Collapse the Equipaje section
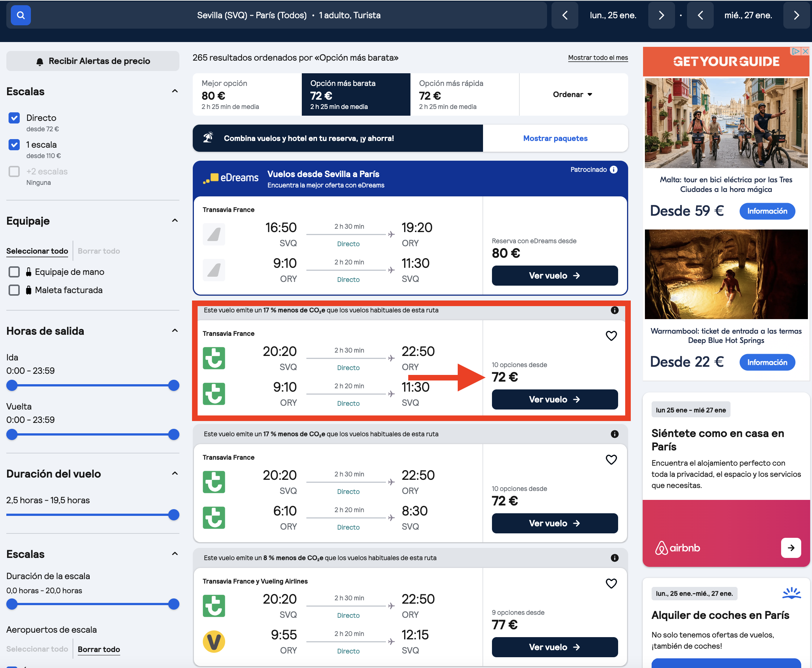The height and width of the screenshot is (668, 812). (x=175, y=221)
